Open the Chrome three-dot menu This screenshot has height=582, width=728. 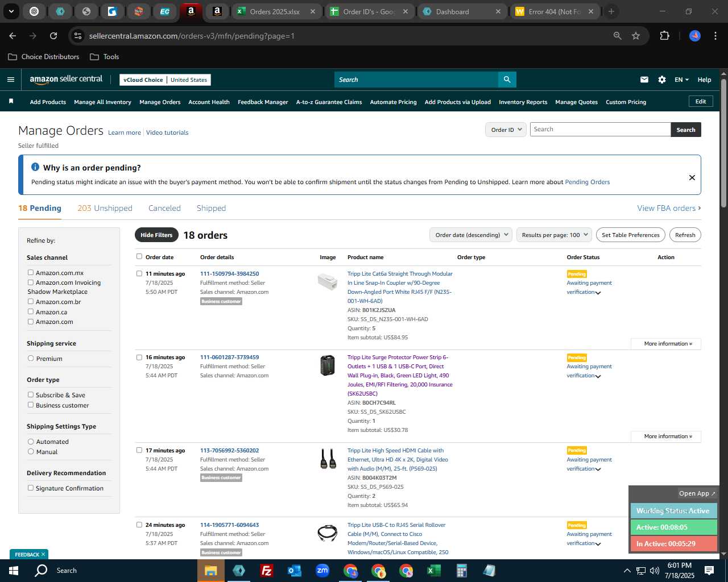click(x=714, y=36)
